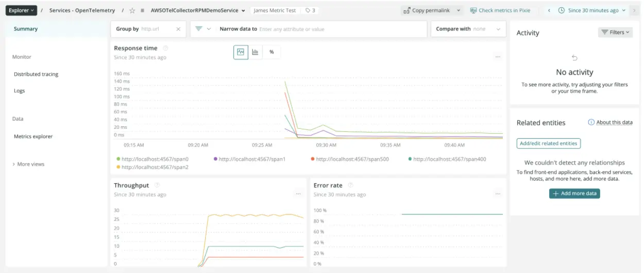Click the Response time chart title
Image resolution: width=644 pixels, height=273 pixels.
click(135, 48)
